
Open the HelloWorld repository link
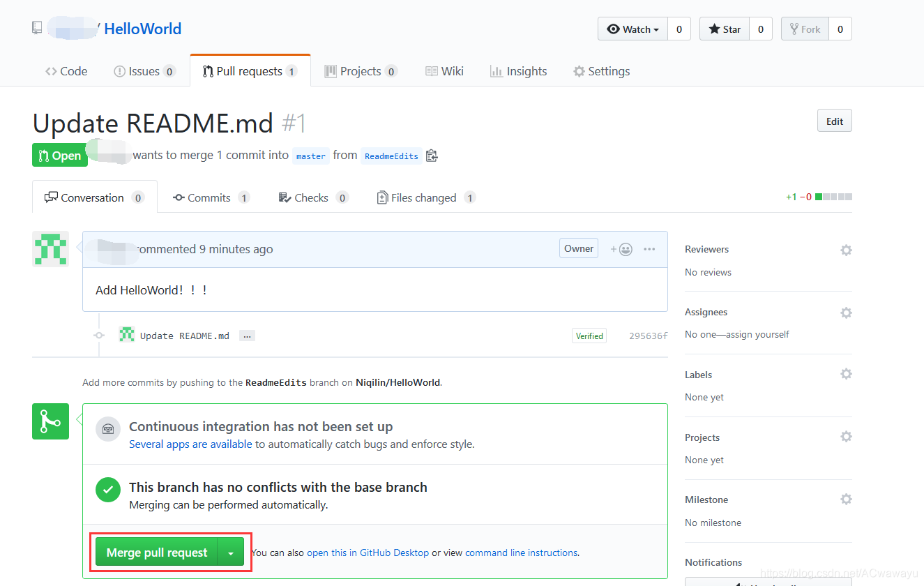pyautogui.click(x=142, y=29)
